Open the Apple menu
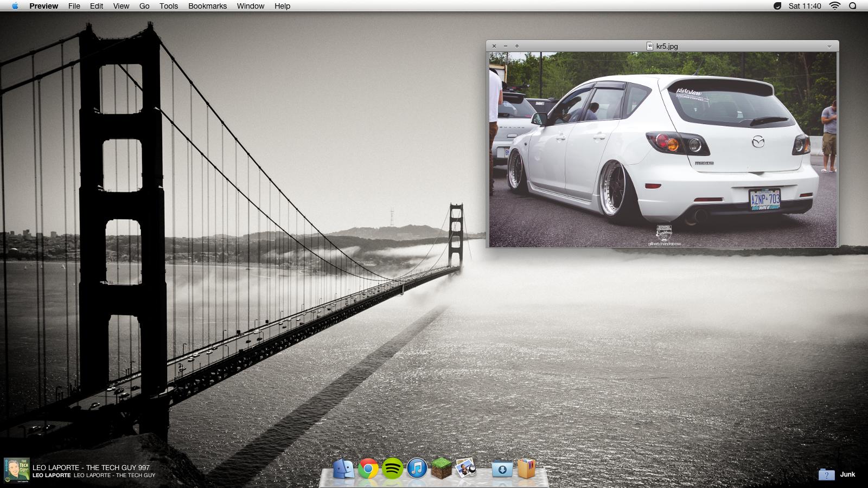Viewport: 868px width, 488px height. pos(15,6)
